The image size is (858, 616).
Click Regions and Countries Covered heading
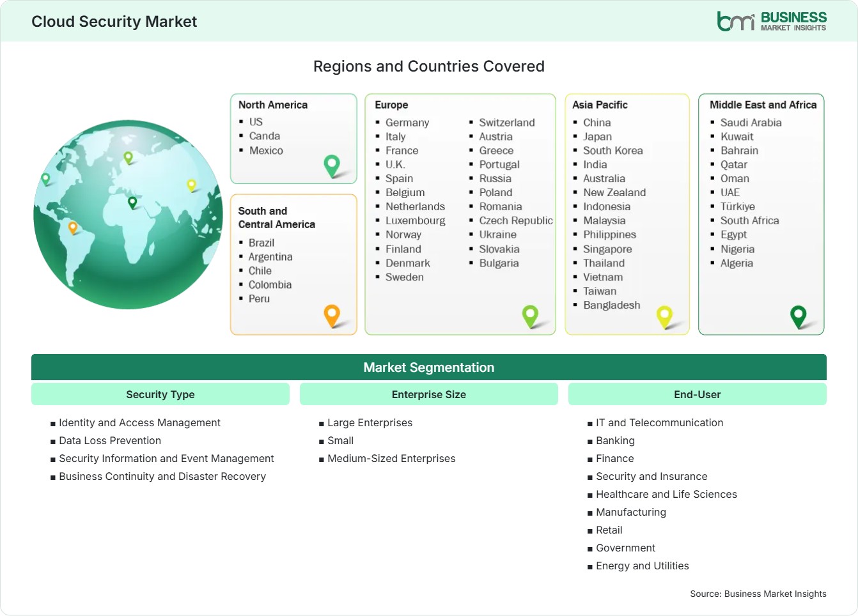coord(429,66)
